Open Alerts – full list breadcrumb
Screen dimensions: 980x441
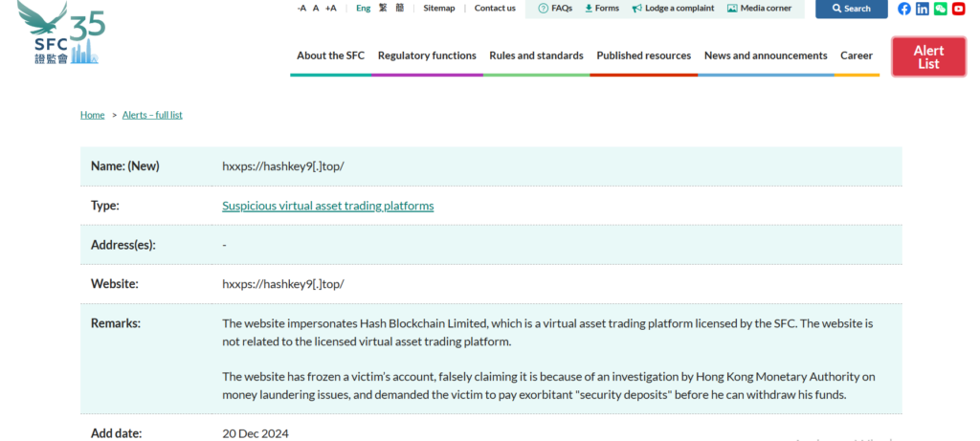pos(152,115)
